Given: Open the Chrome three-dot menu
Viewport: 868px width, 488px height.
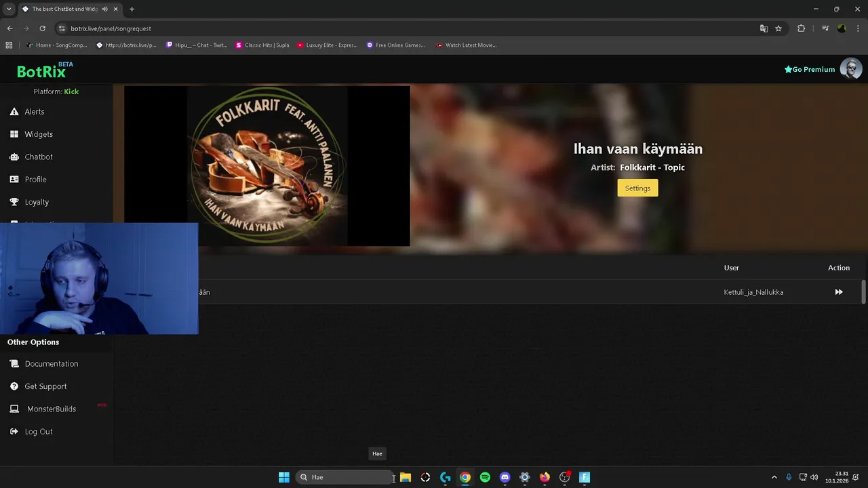Looking at the screenshot, I should pyautogui.click(x=858, y=28).
